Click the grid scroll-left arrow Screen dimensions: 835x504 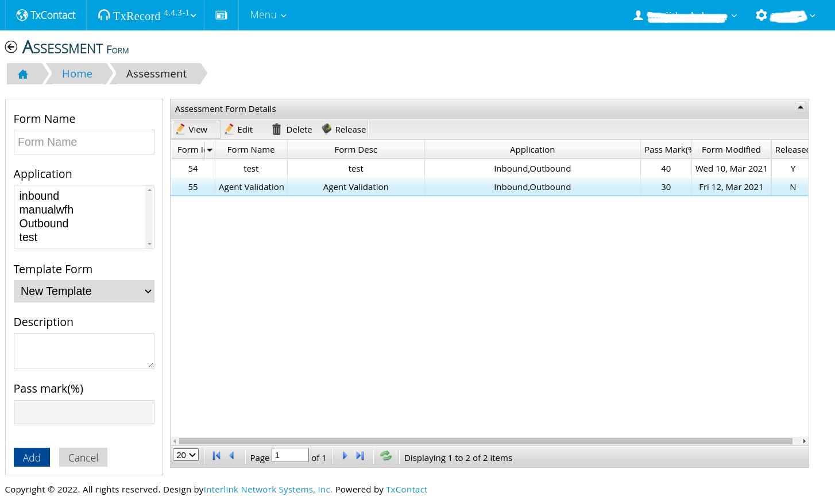tap(175, 441)
